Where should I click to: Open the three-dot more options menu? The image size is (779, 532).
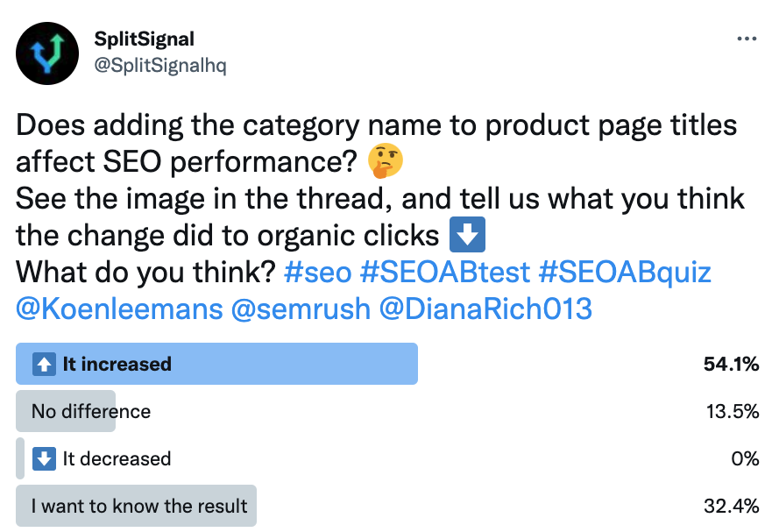pyautogui.click(x=747, y=39)
